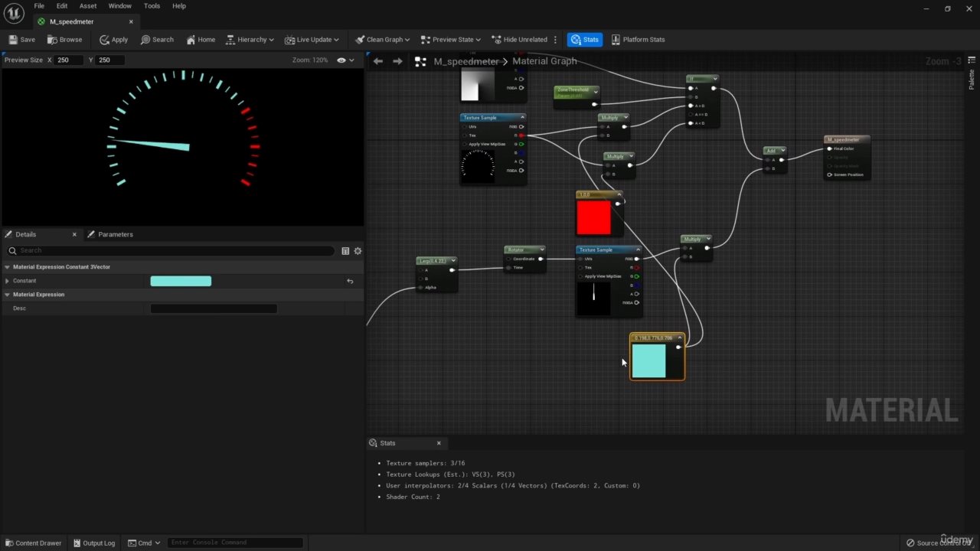
Task: Open the details panel settings gear
Action: pos(358,251)
